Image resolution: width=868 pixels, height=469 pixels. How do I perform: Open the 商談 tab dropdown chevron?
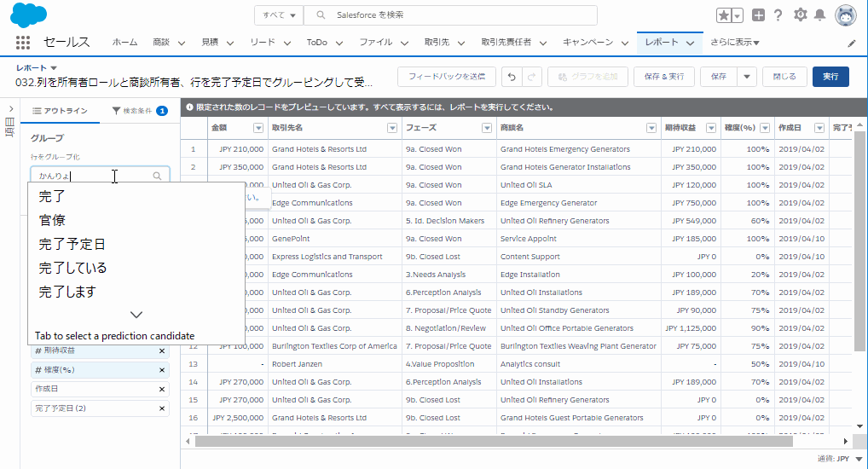pyautogui.click(x=181, y=43)
